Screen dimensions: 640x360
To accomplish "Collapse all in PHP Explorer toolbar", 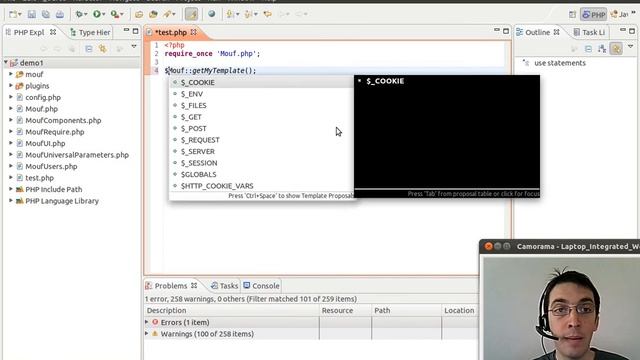I will tap(89, 49).
